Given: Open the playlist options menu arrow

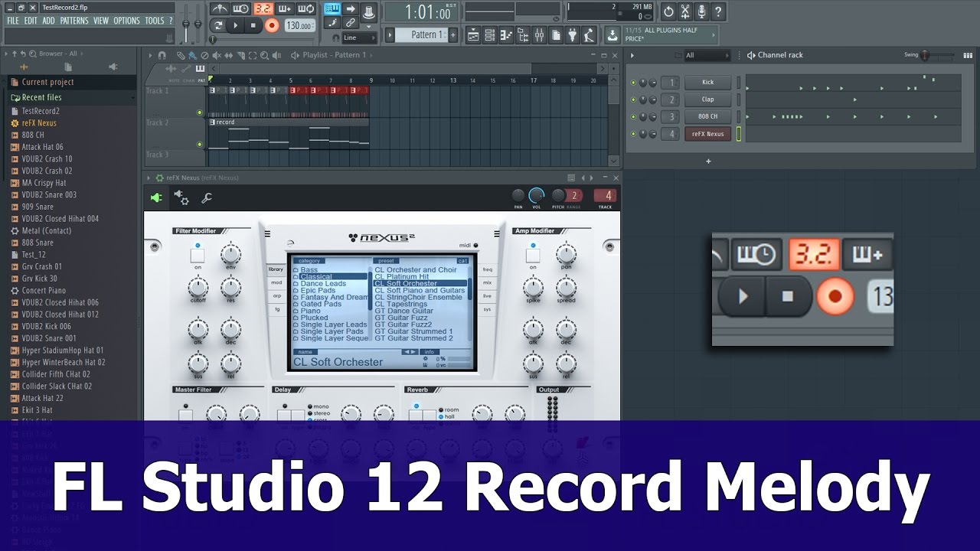Looking at the screenshot, I should (149, 55).
